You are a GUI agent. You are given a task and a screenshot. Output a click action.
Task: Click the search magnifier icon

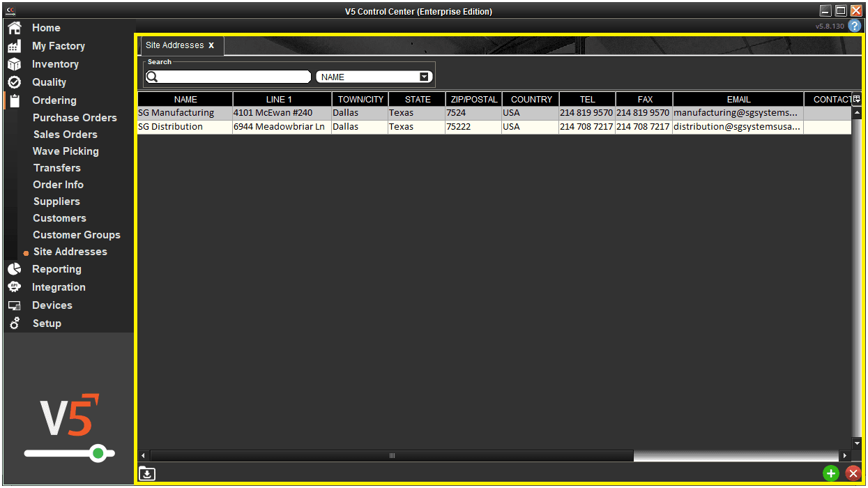click(x=152, y=77)
